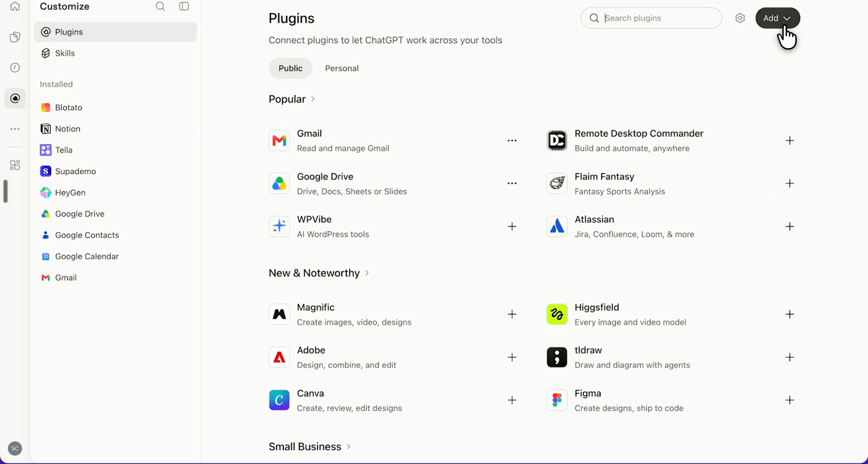Expand Small Business section chevron
868x464 pixels.
tap(349, 446)
